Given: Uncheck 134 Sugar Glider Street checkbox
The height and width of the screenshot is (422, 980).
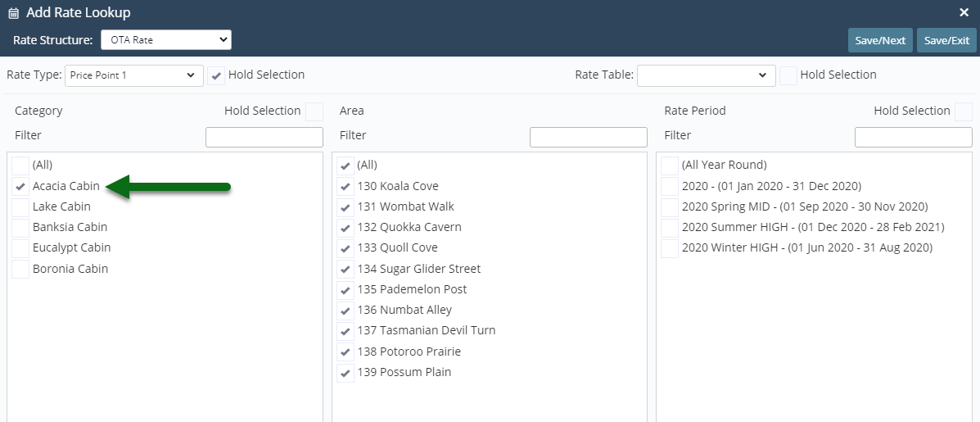Looking at the screenshot, I should pyautogui.click(x=345, y=270).
